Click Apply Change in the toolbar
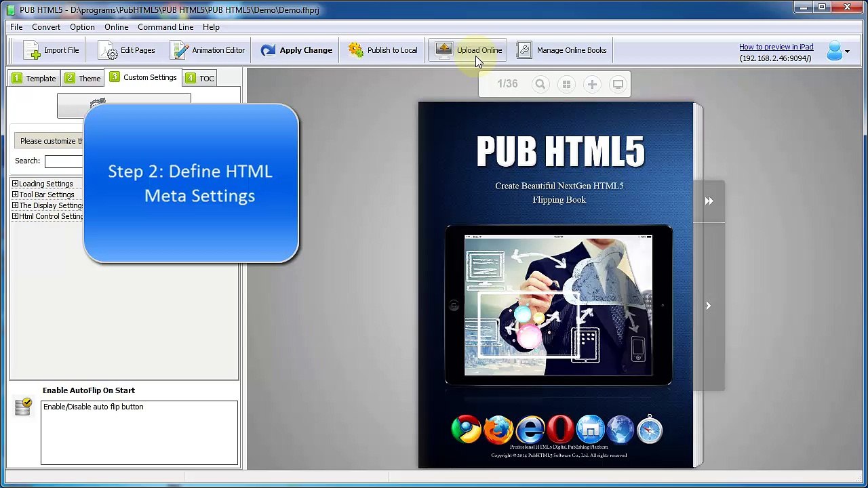Screen dimensions: 868x488 coord(296,50)
